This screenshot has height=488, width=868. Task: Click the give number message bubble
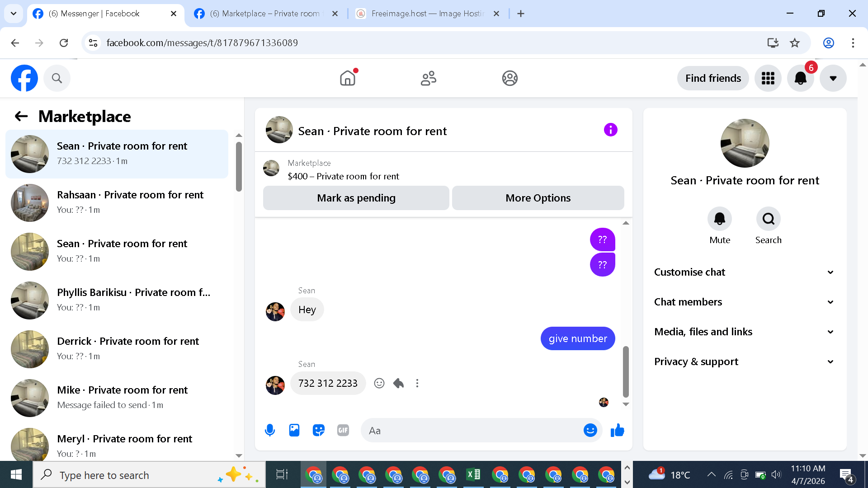[578, 338]
